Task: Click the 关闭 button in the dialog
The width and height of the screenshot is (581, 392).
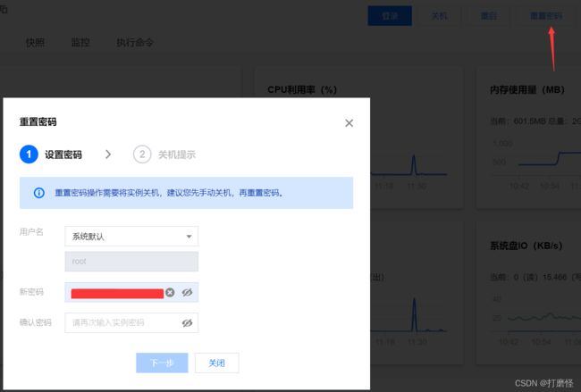Action: pos(217,363)
